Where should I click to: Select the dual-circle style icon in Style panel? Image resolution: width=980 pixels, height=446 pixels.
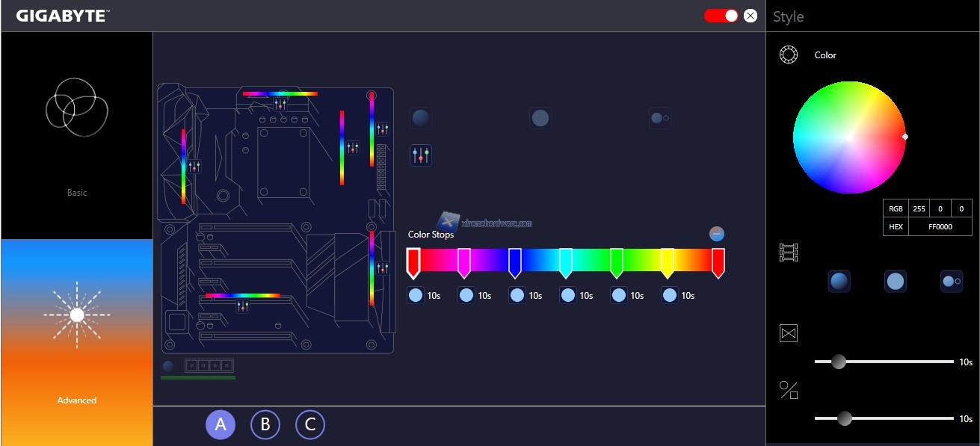[952, 281]
